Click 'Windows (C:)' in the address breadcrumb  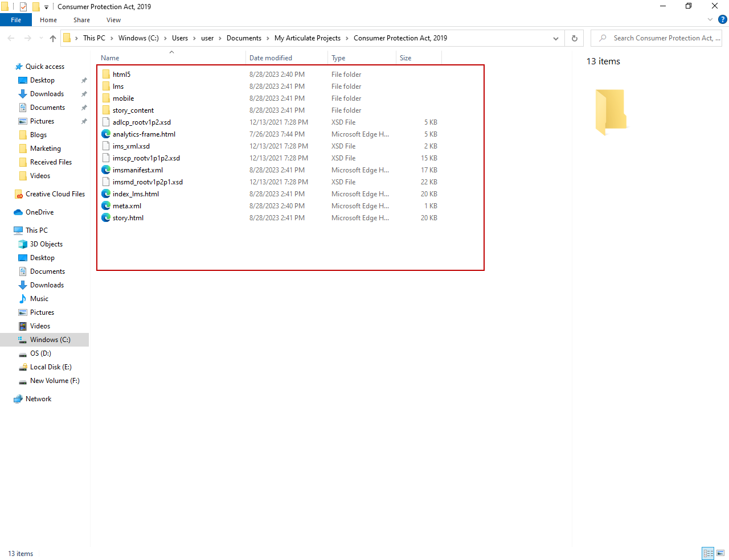point(138,38)
